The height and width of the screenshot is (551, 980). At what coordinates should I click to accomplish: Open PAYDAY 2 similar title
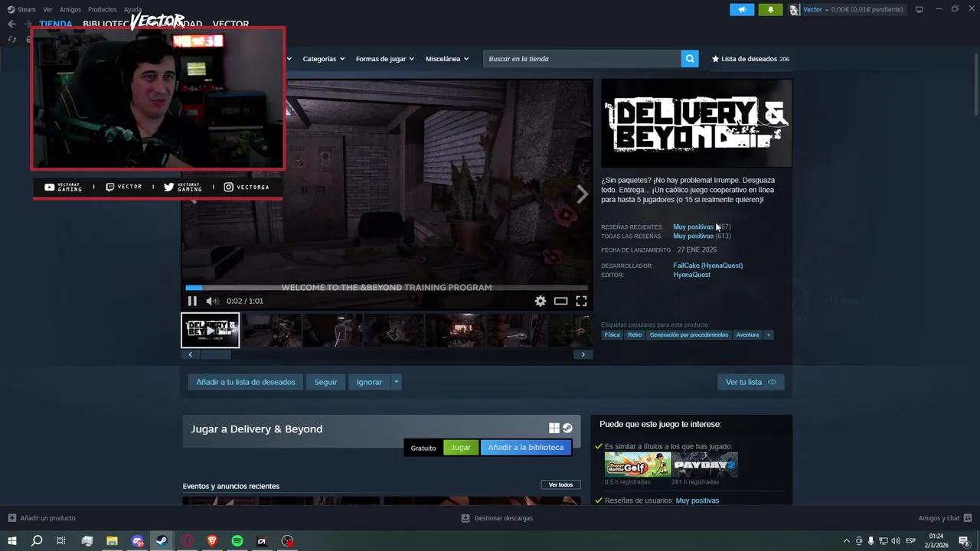click(705, 465)
